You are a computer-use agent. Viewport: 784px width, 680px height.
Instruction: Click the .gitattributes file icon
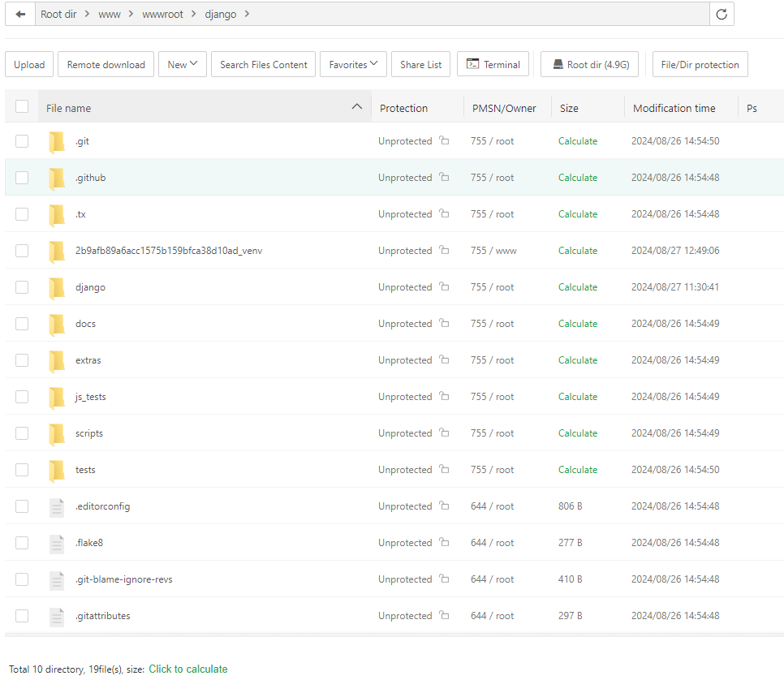pos(56,616)
